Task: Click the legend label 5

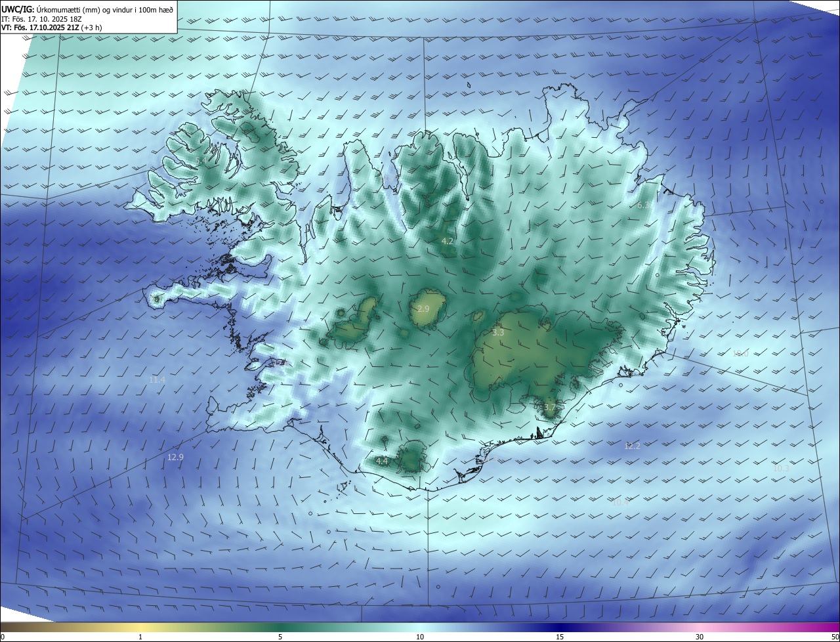Action: coord(280,637)
